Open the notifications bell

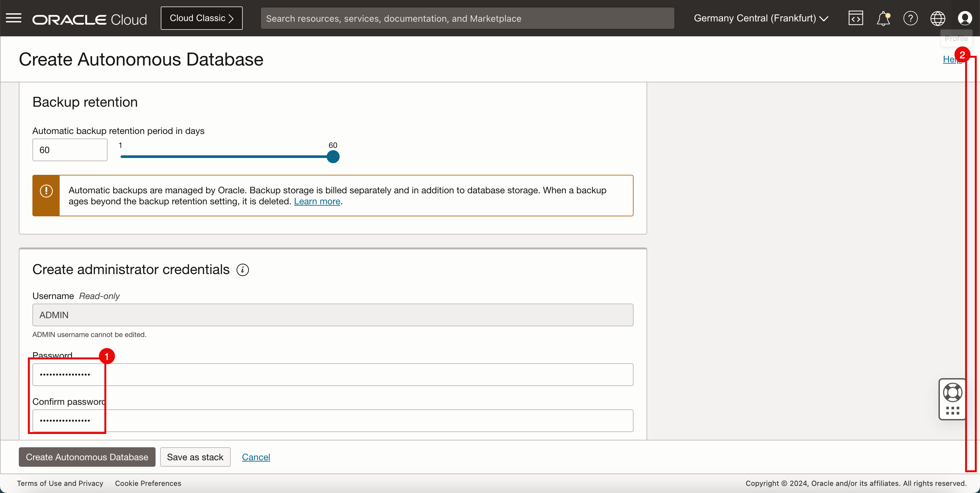pyautogui.click(x=883, y=18)
